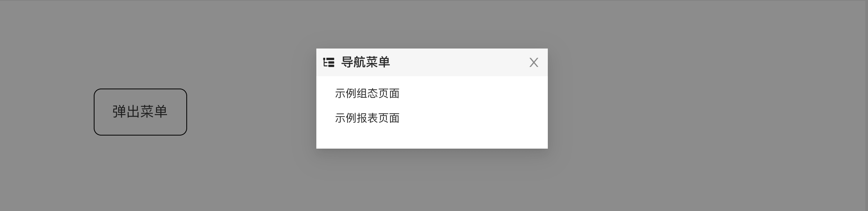The image size is (868, 211).
Task: Select the list-tree glyph in the dialog header
Action: (x=329, y=62)
